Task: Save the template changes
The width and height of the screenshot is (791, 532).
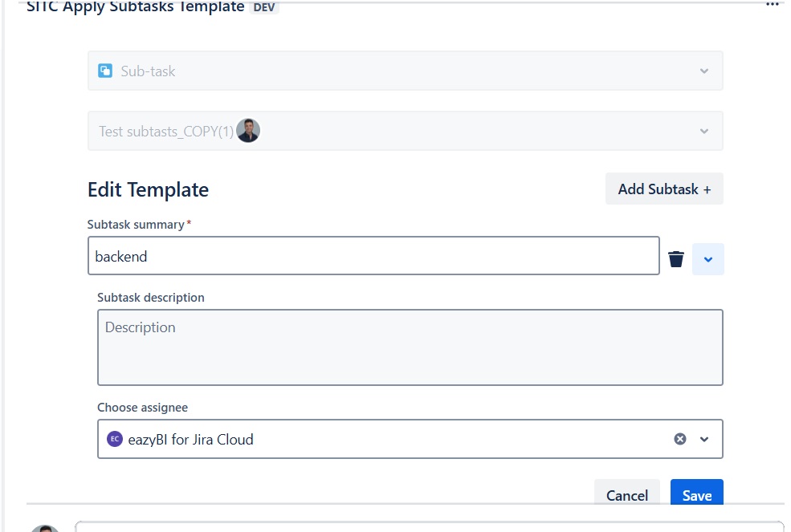Action: tap(695, 495)
